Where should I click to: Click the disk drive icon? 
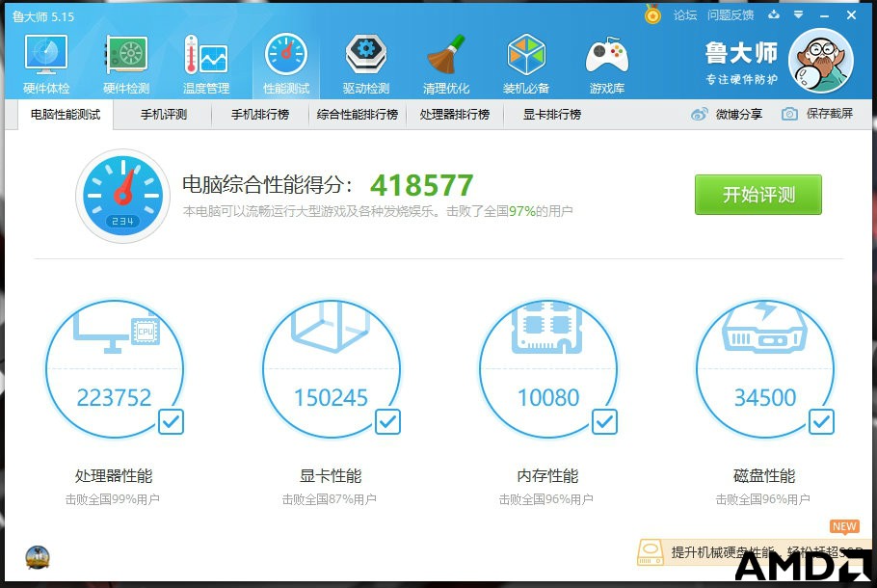point(764,328)
